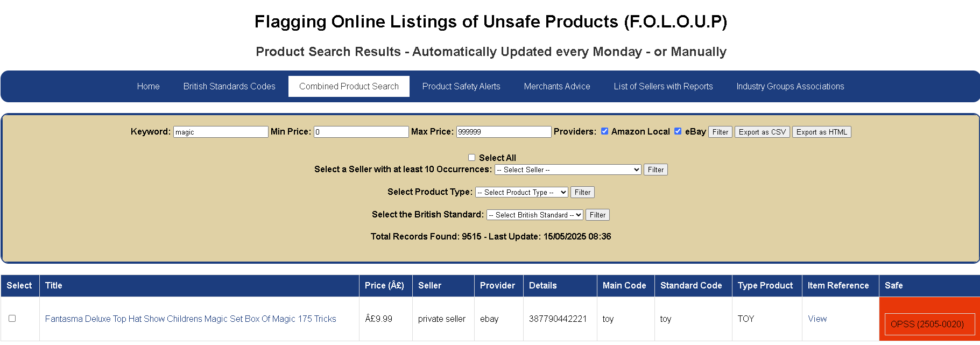
Task: Click Filter beside Product Type dropdown
Action: pos(582,192)
